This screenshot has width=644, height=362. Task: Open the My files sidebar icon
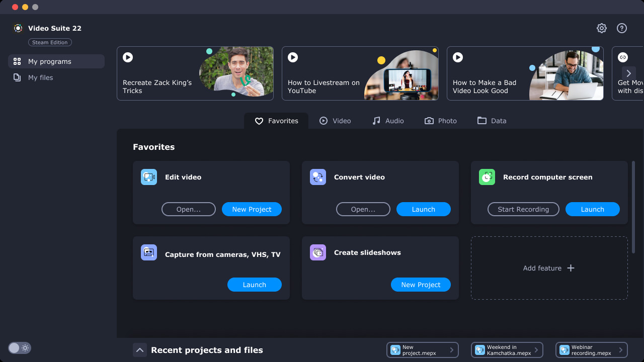[x=17, y=77]
